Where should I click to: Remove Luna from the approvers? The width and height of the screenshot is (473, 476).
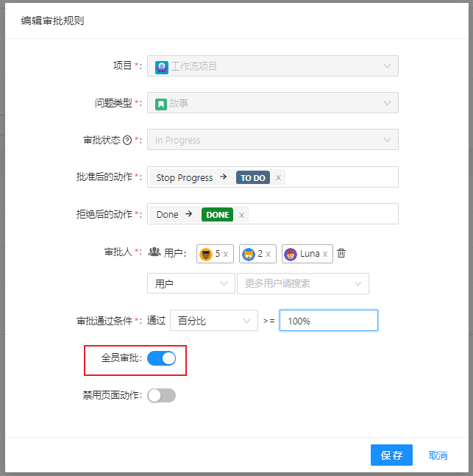[325, 254]
